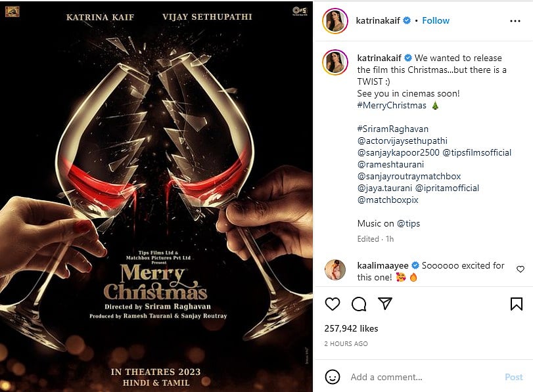This screenshot has height=392, width=533.
Task: Toggle follow state on katrinakaif
Action: click(436, 20)
